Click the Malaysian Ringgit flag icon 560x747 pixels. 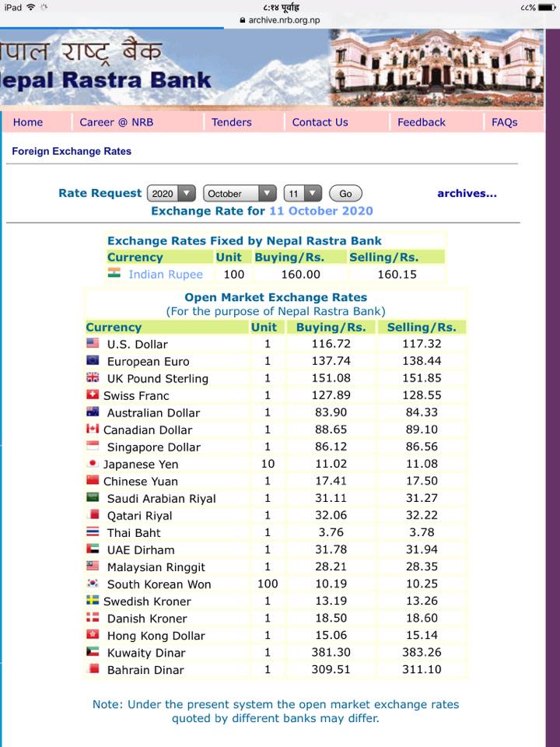point(93,566)
